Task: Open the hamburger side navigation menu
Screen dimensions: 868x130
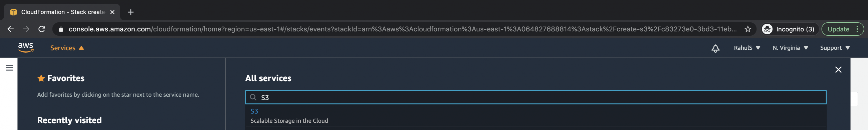Action: click(10, 68)
